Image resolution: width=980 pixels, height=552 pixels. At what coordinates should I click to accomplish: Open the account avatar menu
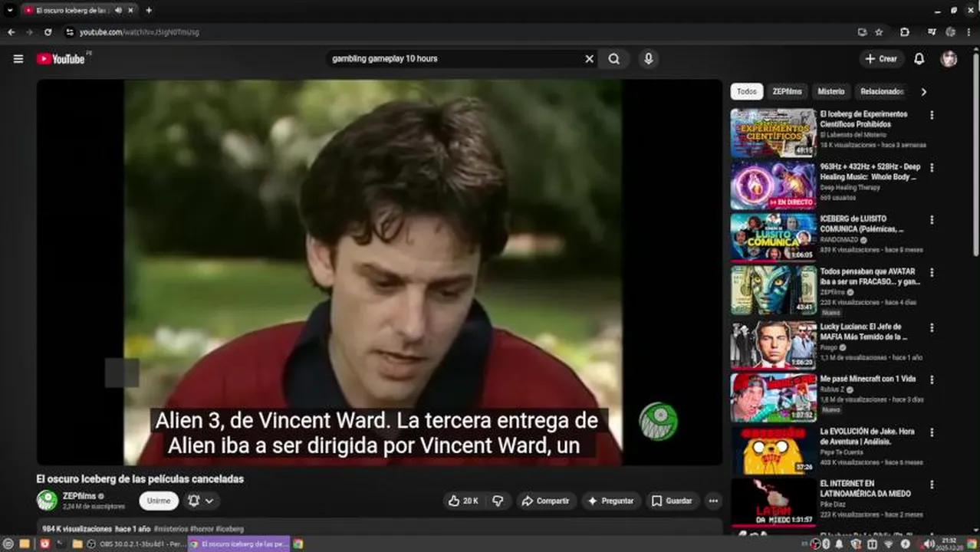coord(949,59)
